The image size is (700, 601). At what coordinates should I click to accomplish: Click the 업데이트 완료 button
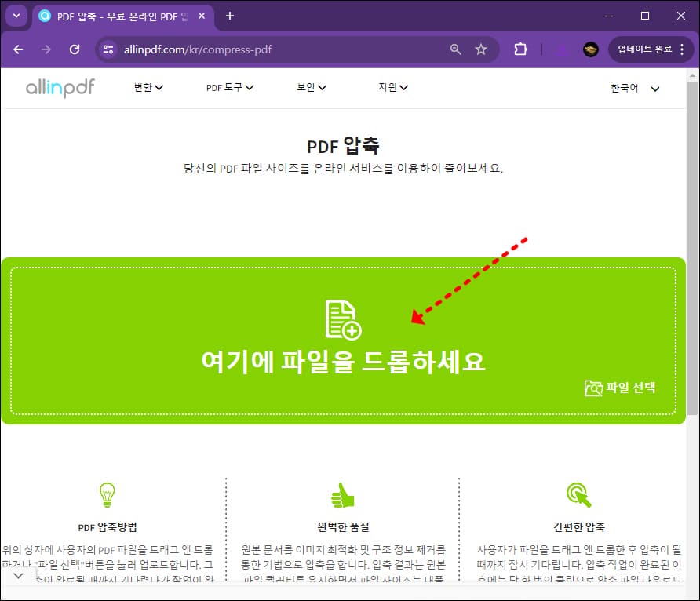(647, 49)
